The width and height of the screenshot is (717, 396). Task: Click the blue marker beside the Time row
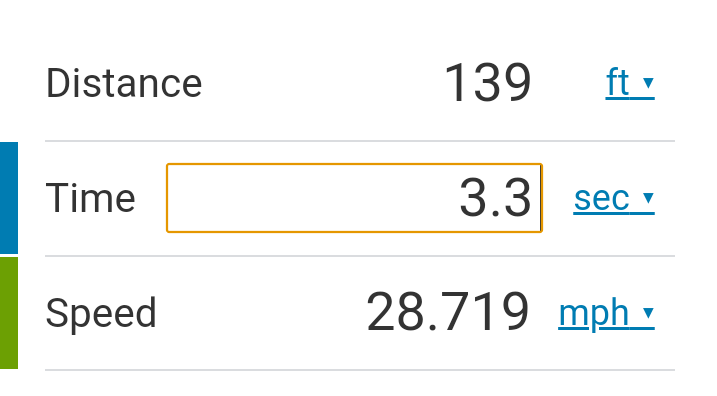tap(9, 198)
